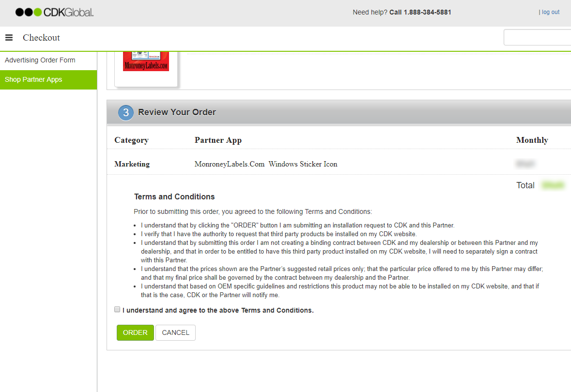Log out of the account
The image size is (571, 392).
click(550, 12)
